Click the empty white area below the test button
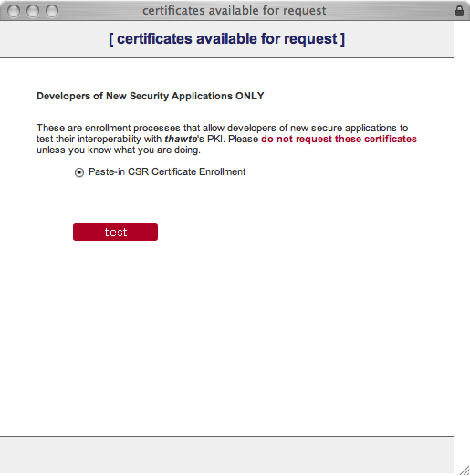Screen dimensions: 470x476 [x=227, y=335]
